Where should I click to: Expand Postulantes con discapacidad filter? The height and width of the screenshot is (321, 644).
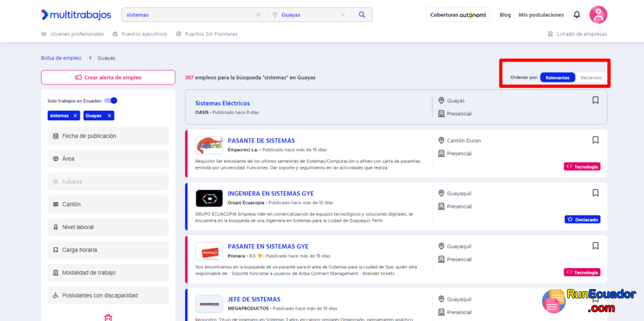[x=108, y=296]
